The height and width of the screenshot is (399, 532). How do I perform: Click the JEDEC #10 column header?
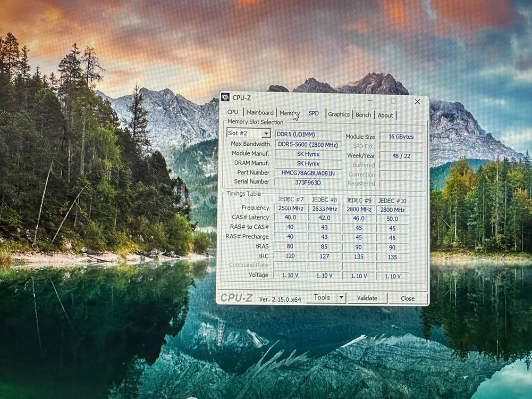392,201
